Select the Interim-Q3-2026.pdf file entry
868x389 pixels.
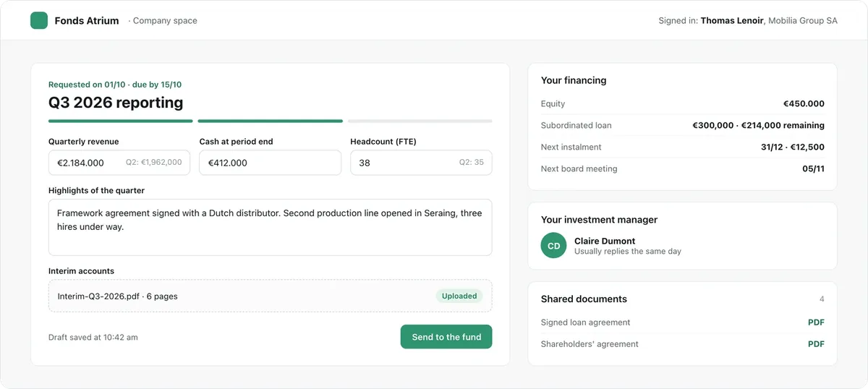(270, 296)
